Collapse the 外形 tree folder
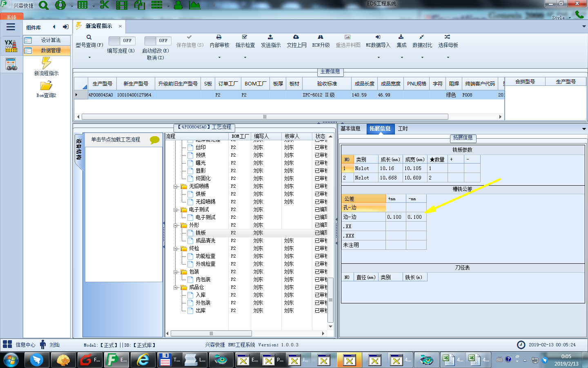Viewport: 588px width, 368px height. (x=176, y=225)
